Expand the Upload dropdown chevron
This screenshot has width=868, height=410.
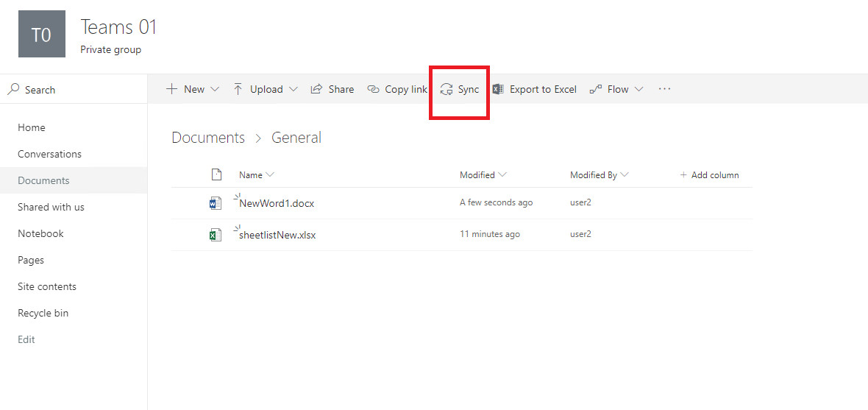[x=294, y=89]
